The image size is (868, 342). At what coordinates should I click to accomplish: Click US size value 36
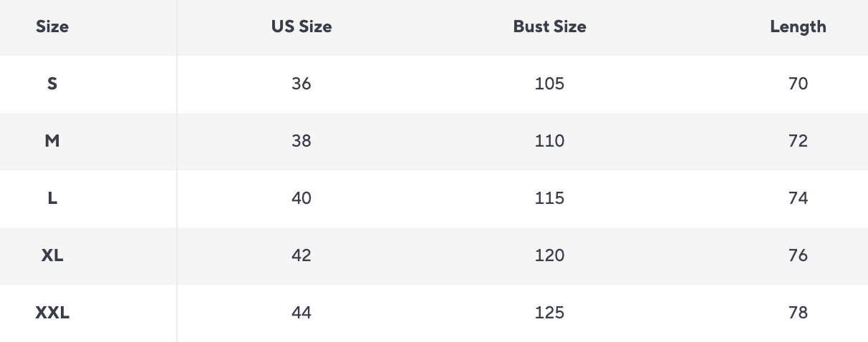pos(302,84)
